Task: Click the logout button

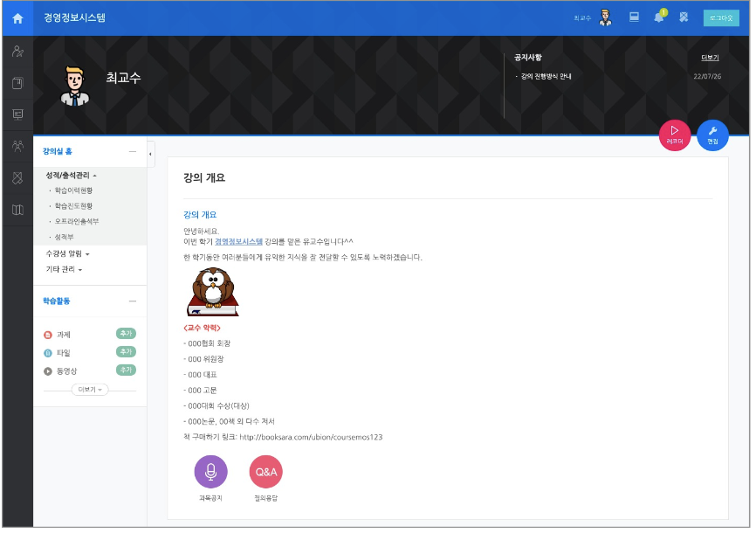Action: point(721,17)
